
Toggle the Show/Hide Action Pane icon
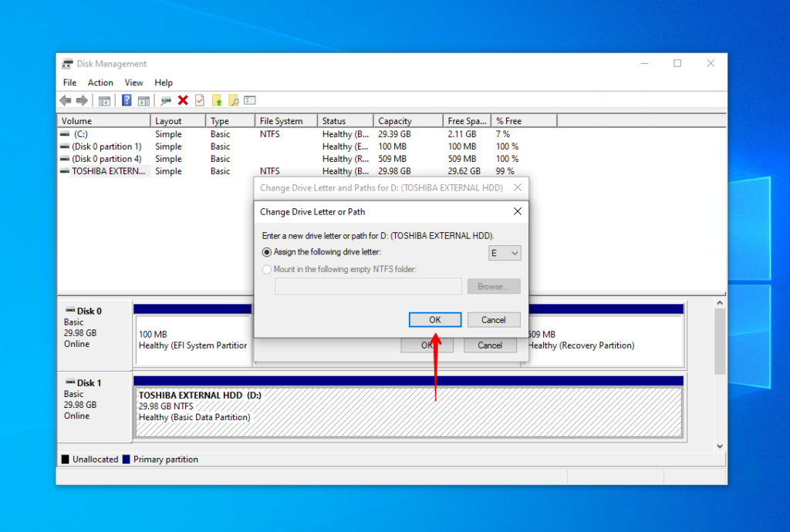(143, 100)
